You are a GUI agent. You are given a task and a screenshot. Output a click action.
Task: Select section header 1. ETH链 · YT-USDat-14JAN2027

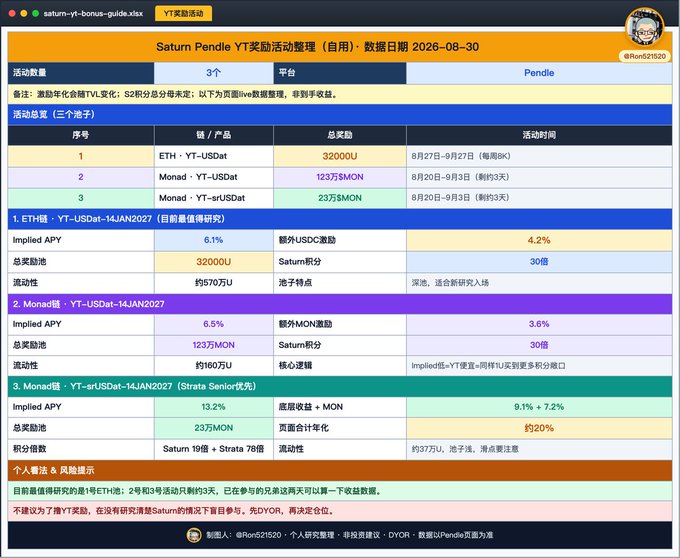pos(340,219)
